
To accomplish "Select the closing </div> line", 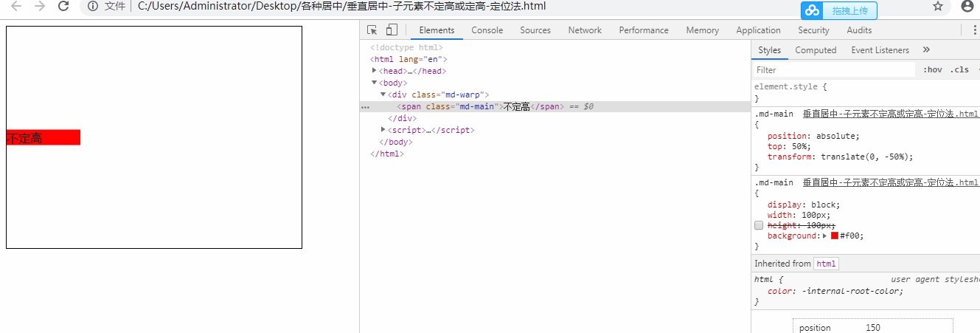I will pos(403,118).
